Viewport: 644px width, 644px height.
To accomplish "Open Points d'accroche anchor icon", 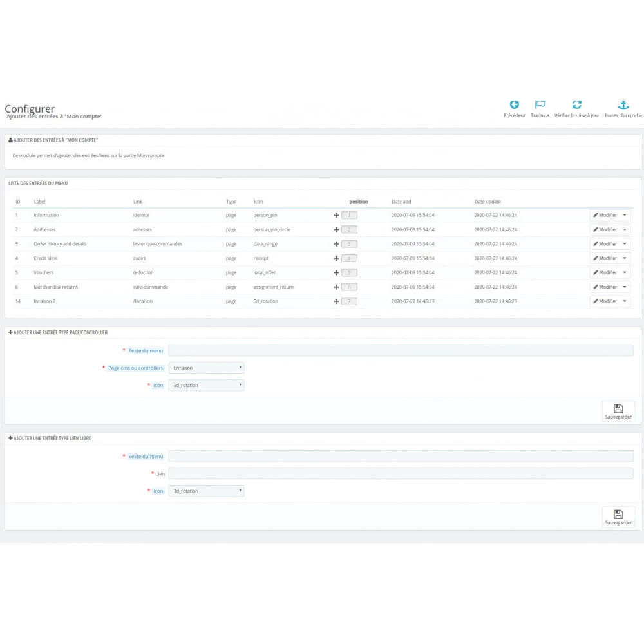I will tap(623, 105).
